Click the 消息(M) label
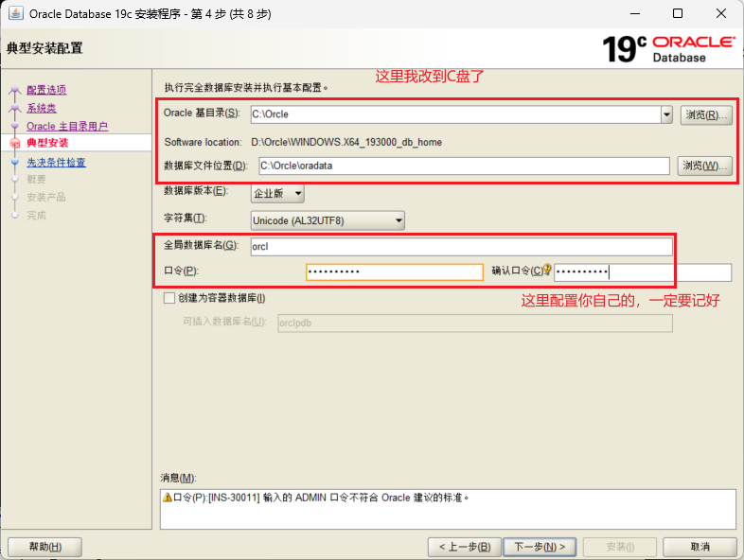Viewport: 744px width, 560px height. 178,478
